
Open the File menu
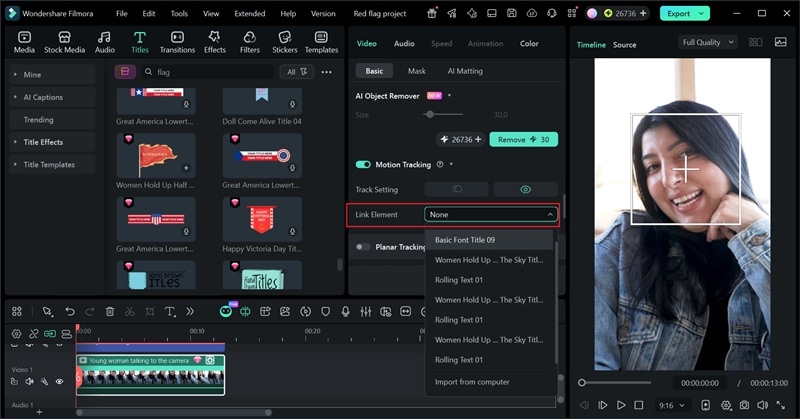[x=121, y=13]
